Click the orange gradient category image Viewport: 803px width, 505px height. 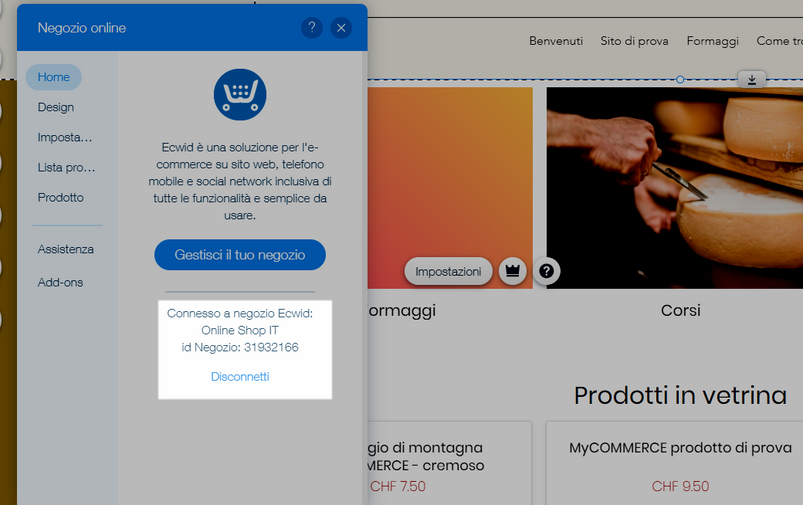450,187
